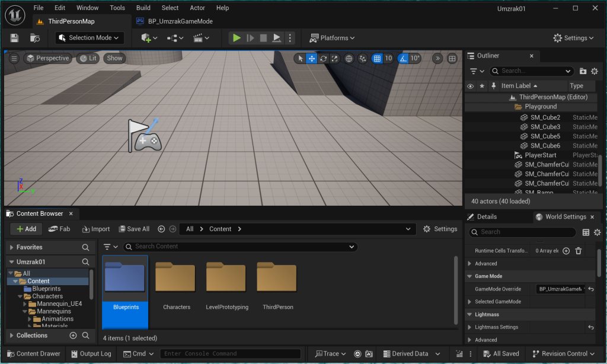This screenshot has height=364, width=607.
Task: Open the Outliner filter options icon
Action: click(x=477, y=71)
